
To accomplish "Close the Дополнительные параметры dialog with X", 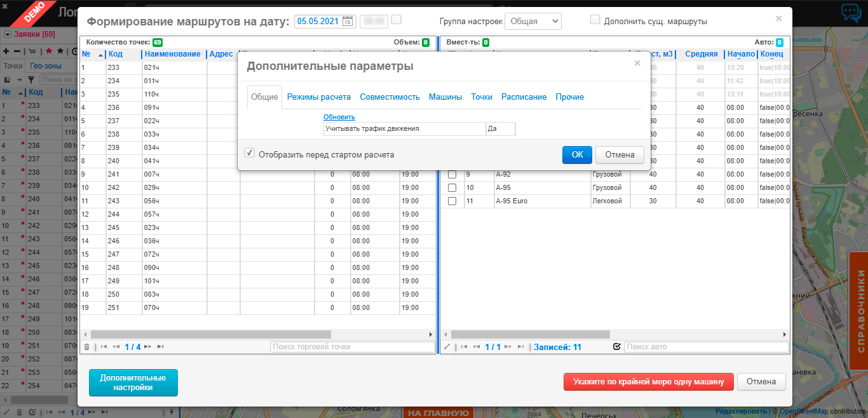I will click(637, 63).
